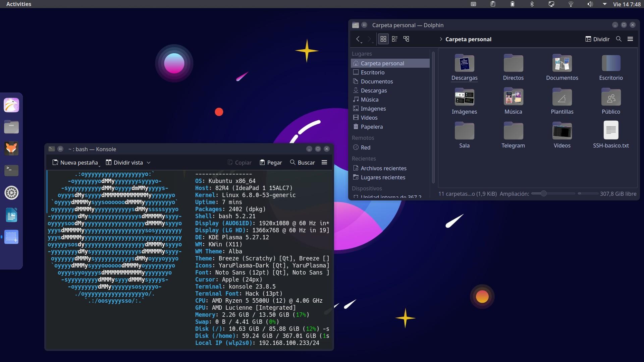This screenshot has width=644, height=362.
Task: Switch Dolphin to compact view mode
Action: pyautogui.click(x=395, y=39)
